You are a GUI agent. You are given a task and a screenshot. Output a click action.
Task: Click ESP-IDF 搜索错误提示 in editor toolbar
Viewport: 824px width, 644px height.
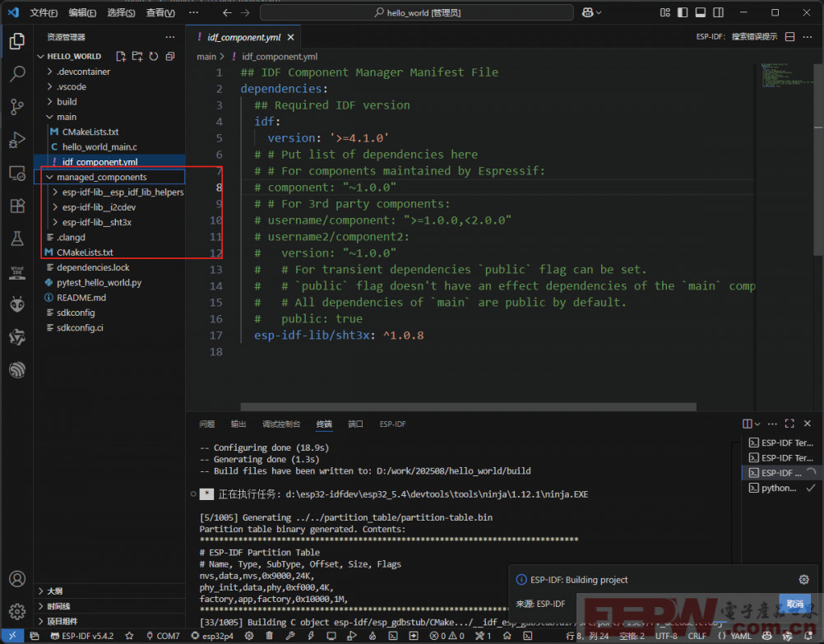coord(736,37)
